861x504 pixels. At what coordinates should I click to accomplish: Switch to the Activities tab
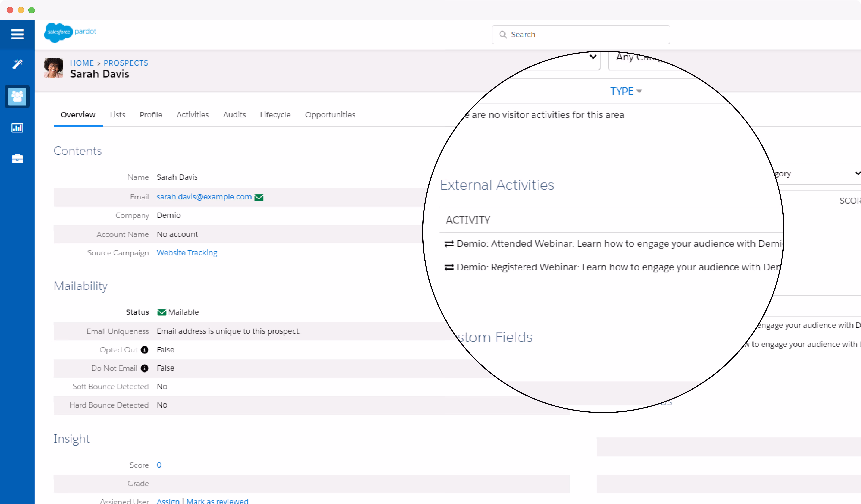tap(192, 115)
